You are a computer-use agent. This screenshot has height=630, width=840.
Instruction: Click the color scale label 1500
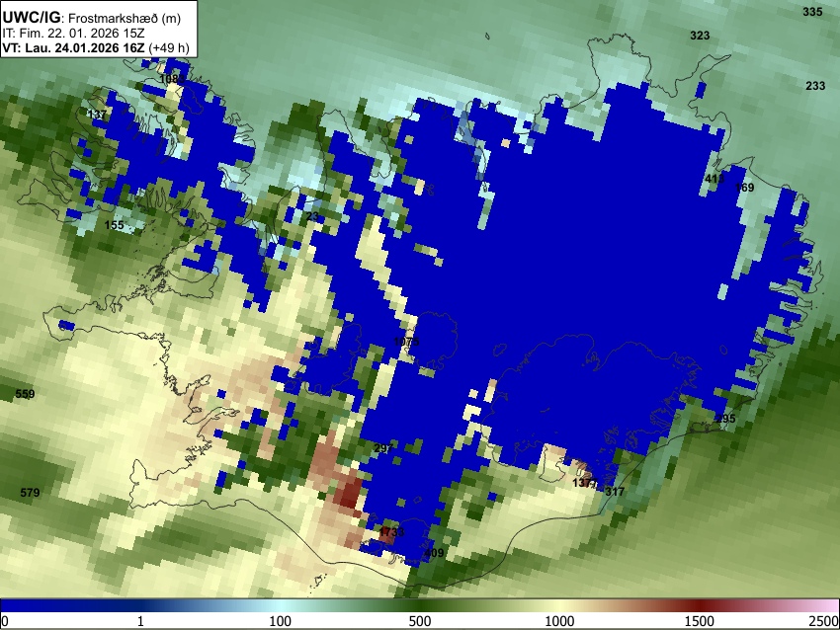click(x=700, y=621)
